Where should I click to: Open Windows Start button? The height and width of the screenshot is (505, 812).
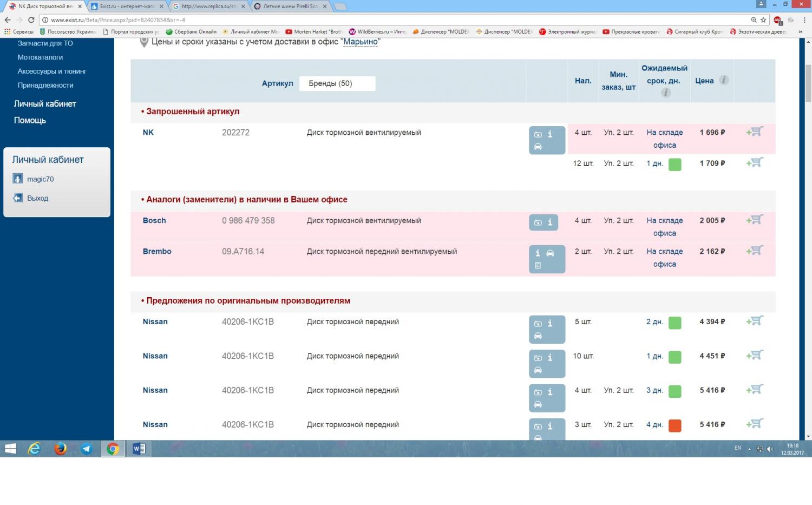pos(10,449)
